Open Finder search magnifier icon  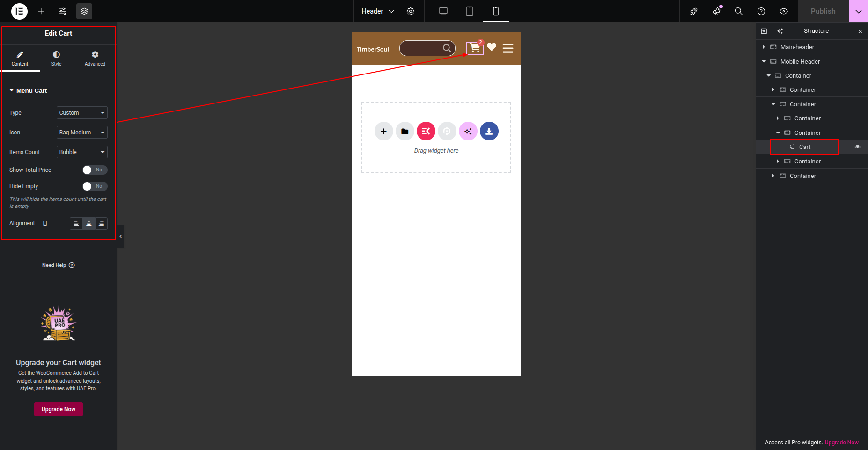tap(738, 11)
